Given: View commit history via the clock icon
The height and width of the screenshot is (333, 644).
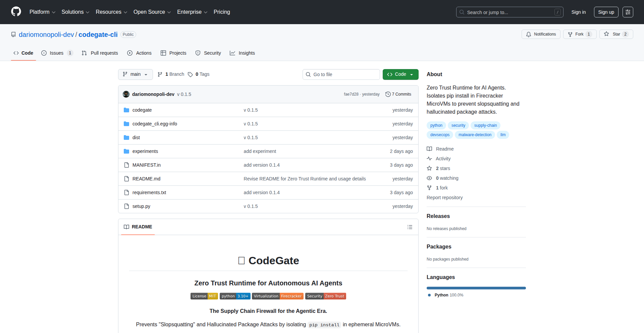Looking at the screenshot, I should point(388,94).
